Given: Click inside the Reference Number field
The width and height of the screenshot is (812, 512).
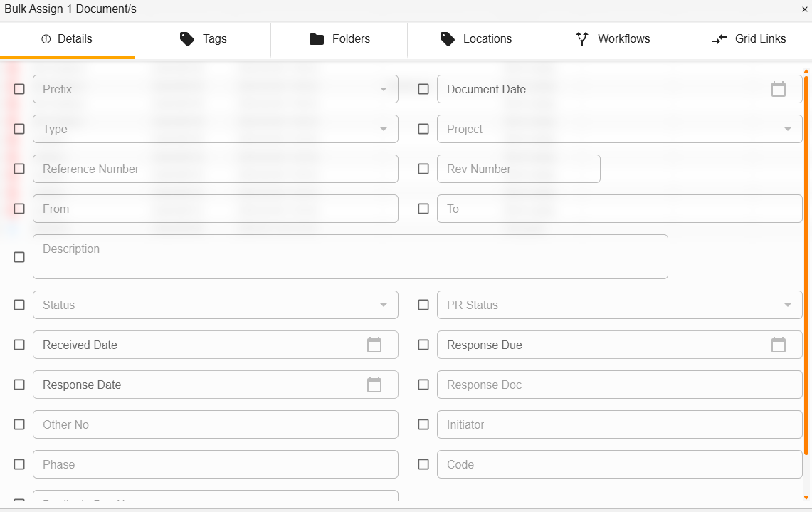Looking at the screenshot, I should tap(213, 169).
